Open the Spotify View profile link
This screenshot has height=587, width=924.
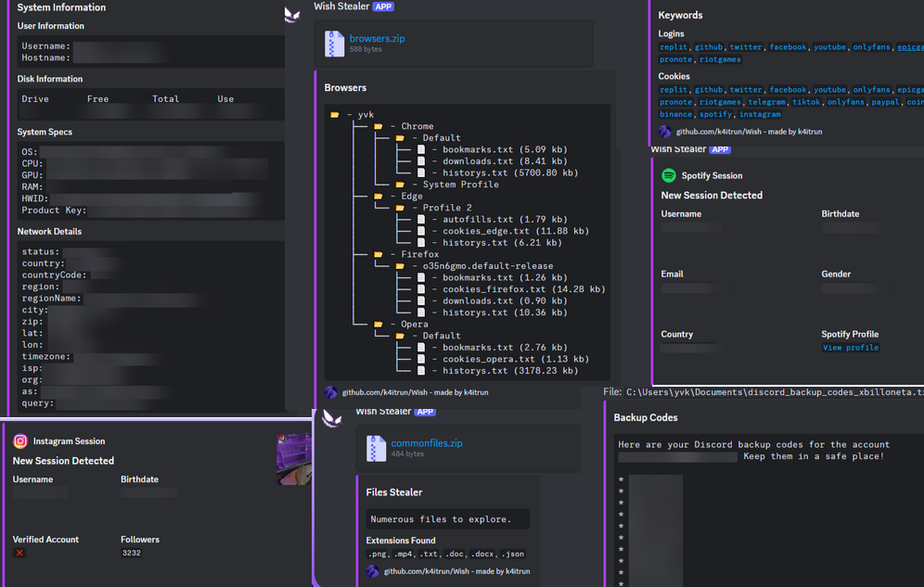tap(851, 348)
